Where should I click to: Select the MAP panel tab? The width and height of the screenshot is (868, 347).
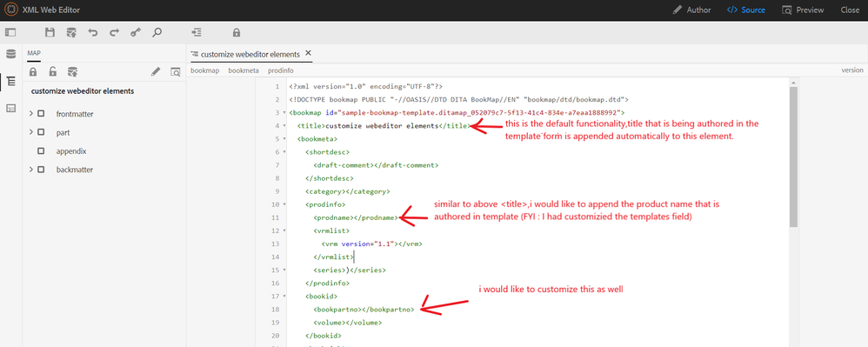(x=34, y=53)
